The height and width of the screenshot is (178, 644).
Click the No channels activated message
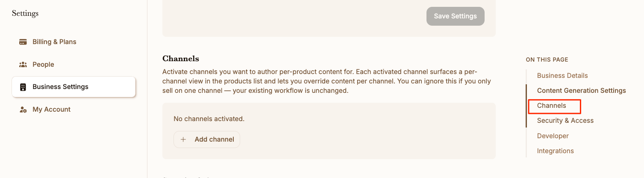[x=209, y=119]
